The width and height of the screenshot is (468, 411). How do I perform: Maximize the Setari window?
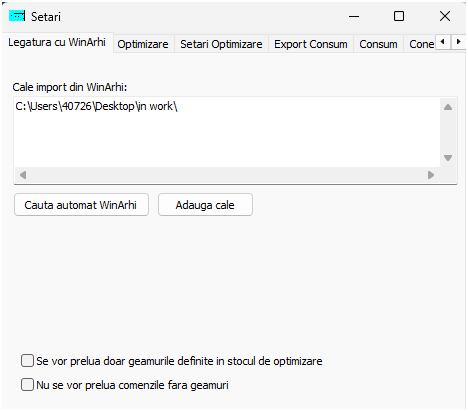pos(399,16)
